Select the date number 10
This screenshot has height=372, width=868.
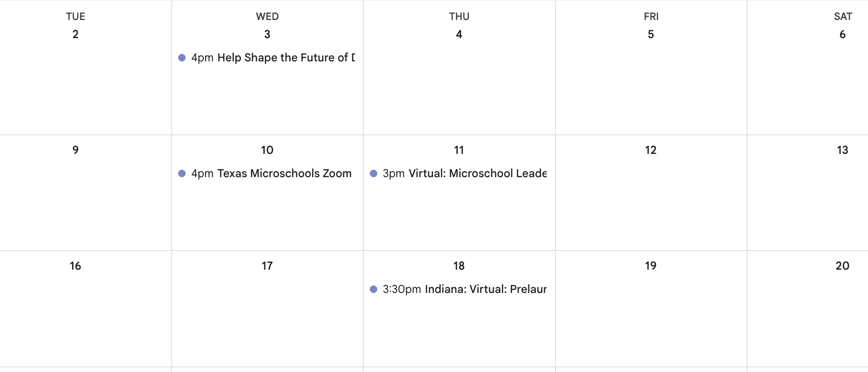(267, 150)
